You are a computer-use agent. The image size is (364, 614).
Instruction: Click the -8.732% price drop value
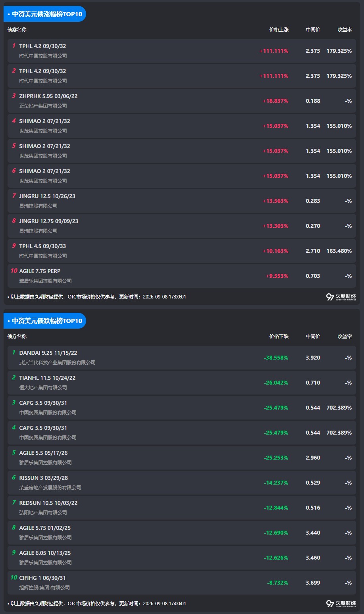pos(278,583)
